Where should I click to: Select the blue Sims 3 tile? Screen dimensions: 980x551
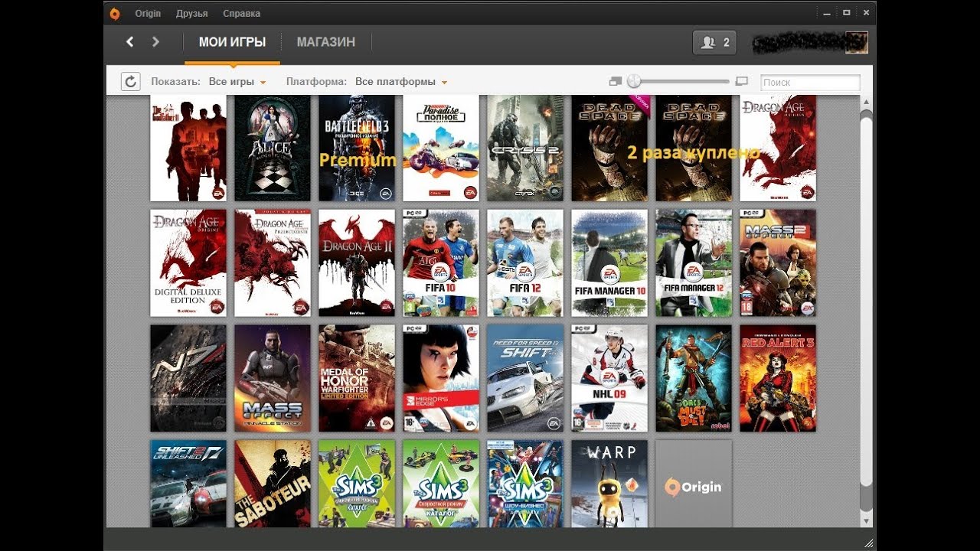(x=525, y=483)
